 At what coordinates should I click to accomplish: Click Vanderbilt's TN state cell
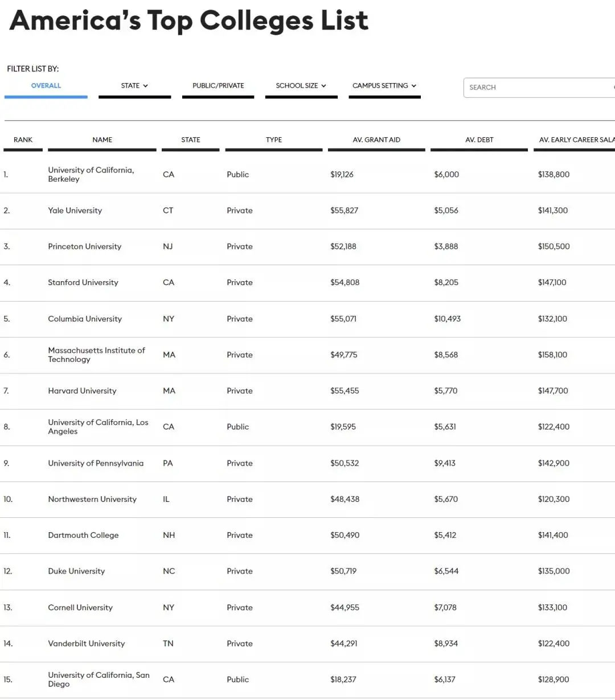(x=168, y=644)
